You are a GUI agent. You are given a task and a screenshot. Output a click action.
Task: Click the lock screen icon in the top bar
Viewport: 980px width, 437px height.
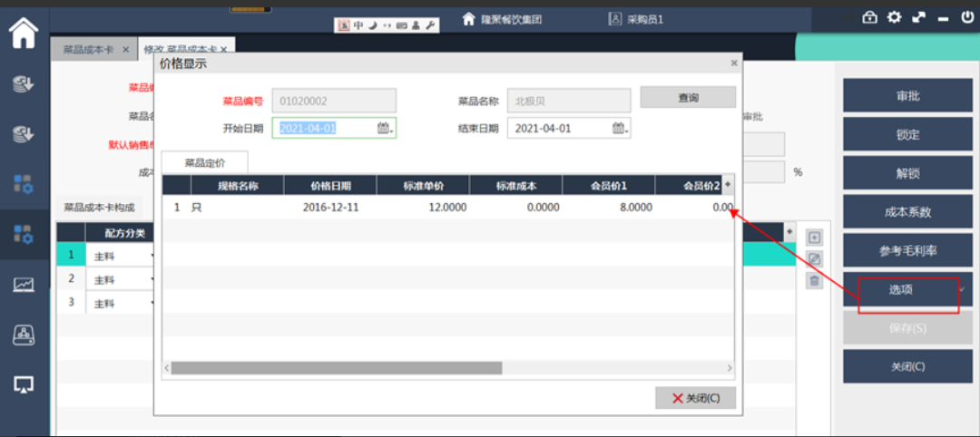tap(869, 17)
